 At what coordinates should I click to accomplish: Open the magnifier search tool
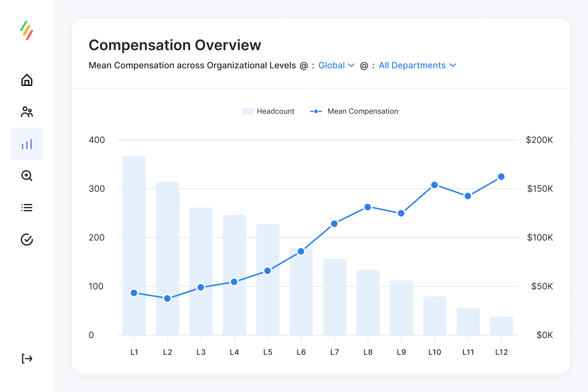[27, 176]
